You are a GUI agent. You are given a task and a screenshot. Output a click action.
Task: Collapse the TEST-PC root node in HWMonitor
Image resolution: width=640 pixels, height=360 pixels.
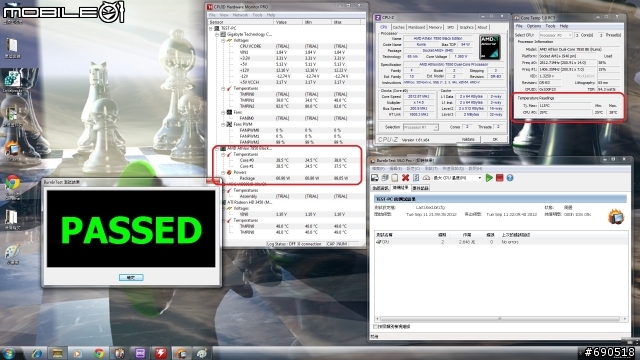tap(211, 29)
